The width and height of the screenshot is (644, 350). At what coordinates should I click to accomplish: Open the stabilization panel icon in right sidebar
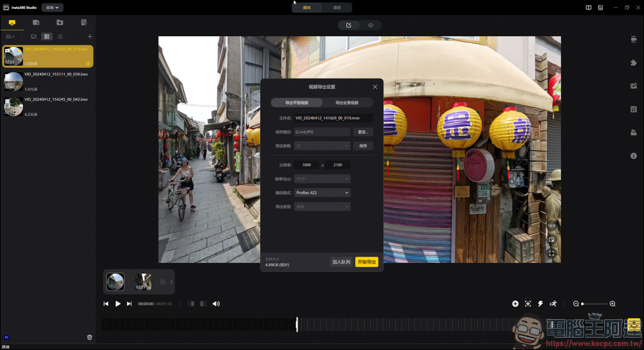coord(634,39)
